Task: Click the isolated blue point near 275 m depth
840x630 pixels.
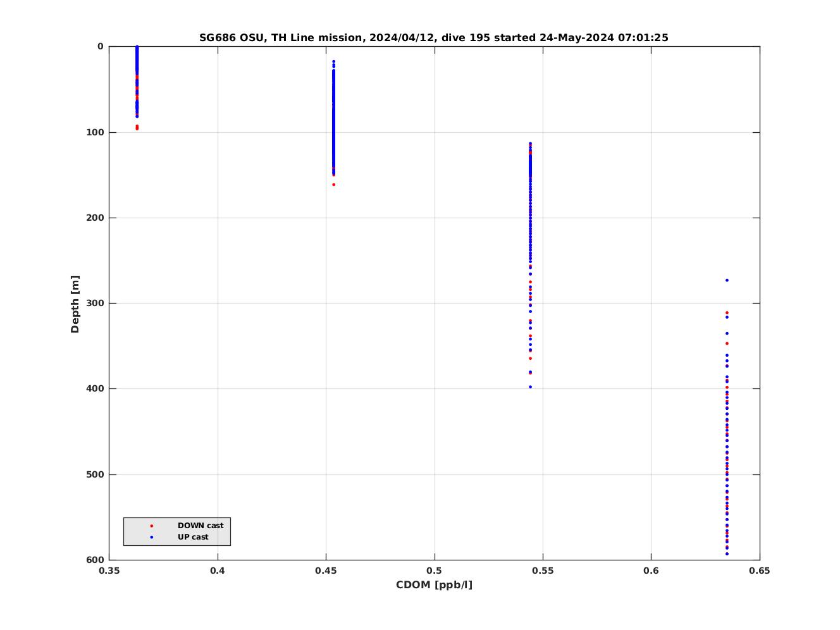Action: click(x=727, y=280)
